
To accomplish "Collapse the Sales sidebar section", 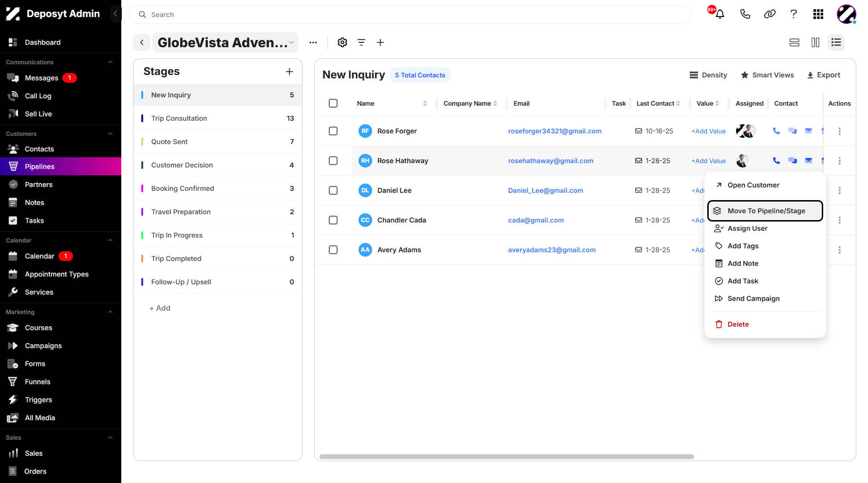I will pos(110,438).
